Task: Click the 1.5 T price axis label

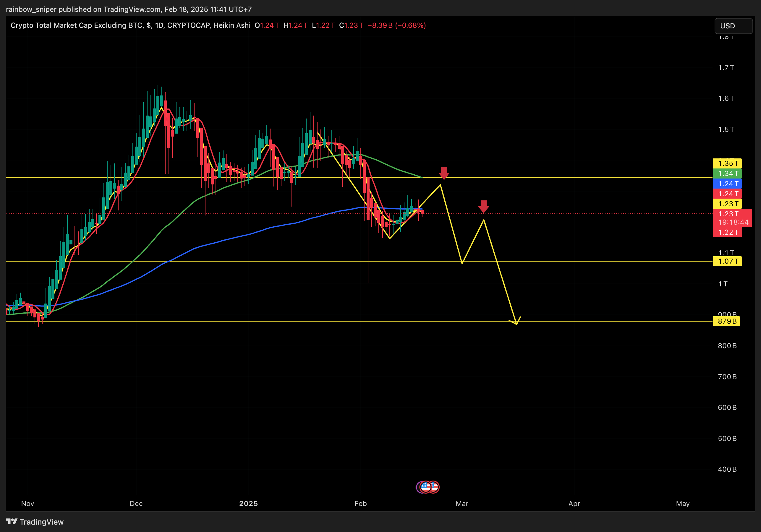Action: [726, 129]
